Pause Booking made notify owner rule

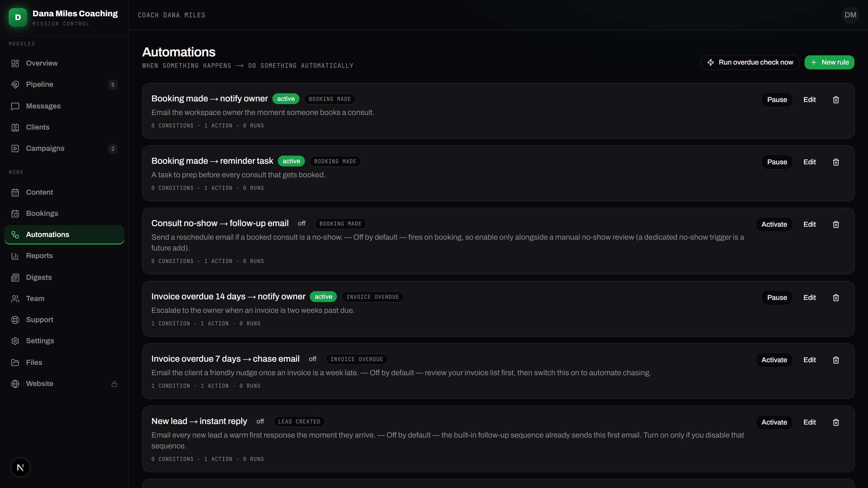point(777,100)
